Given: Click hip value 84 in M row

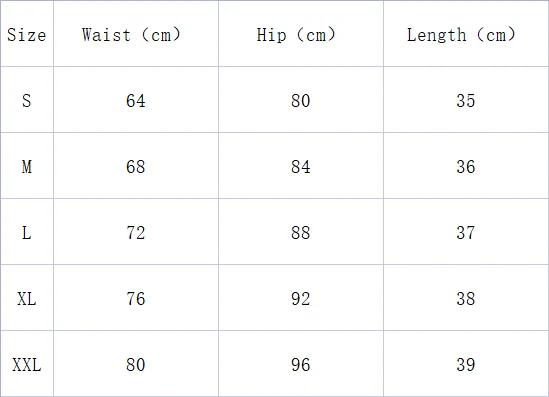Looking at the screenshot, I should 301,167.
